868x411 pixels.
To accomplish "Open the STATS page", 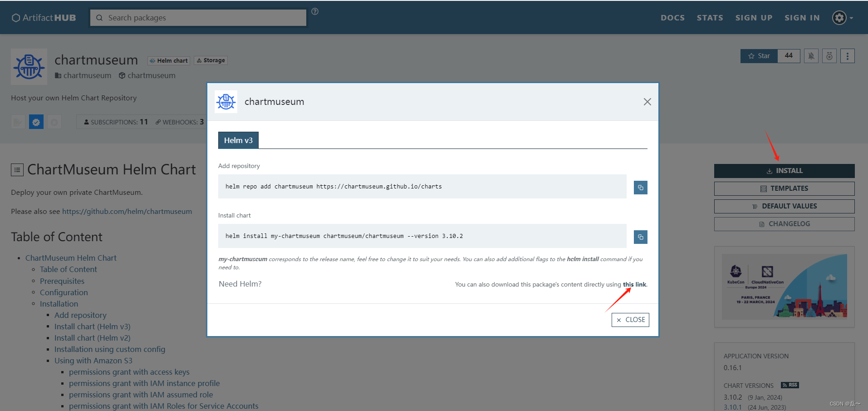I will pos(710,18).
